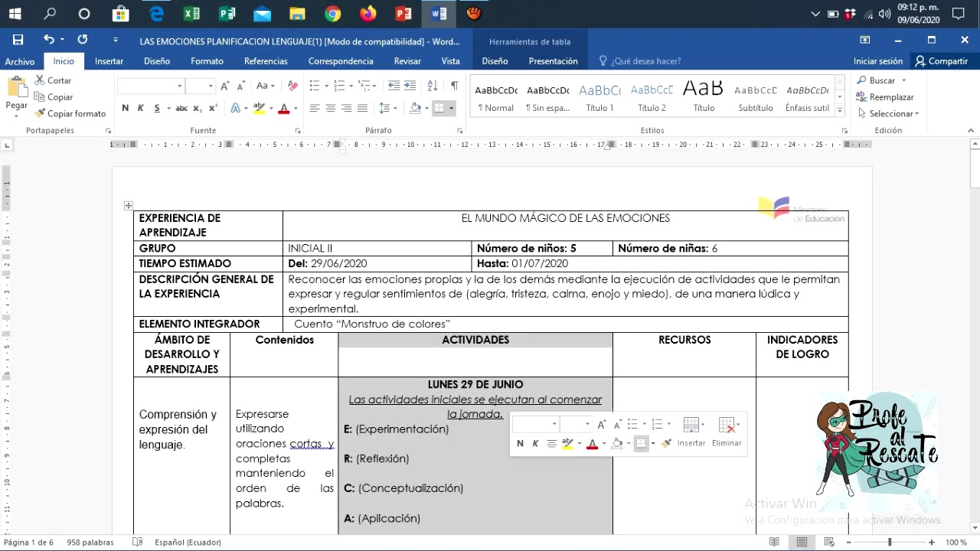Open the spell check icon in status bar
This screenshot has width=980, height=551.
coord(138,542)
